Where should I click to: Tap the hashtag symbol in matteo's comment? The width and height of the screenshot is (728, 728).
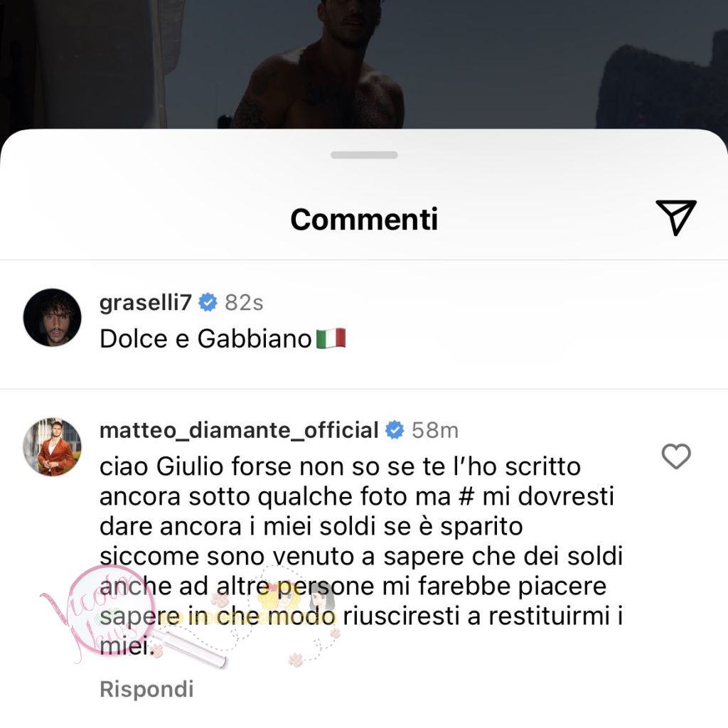(466, 496)
